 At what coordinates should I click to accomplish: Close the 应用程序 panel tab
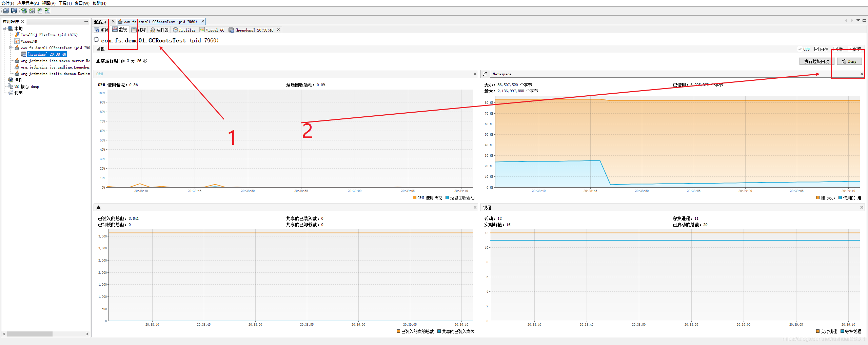point(23,22)
